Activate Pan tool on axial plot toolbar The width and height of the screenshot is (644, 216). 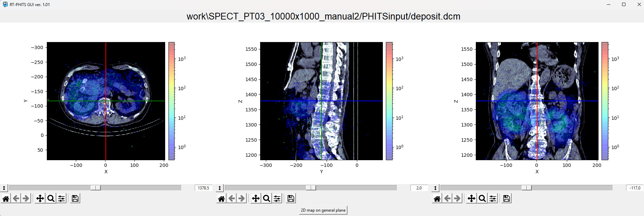(x=40, y=199)
